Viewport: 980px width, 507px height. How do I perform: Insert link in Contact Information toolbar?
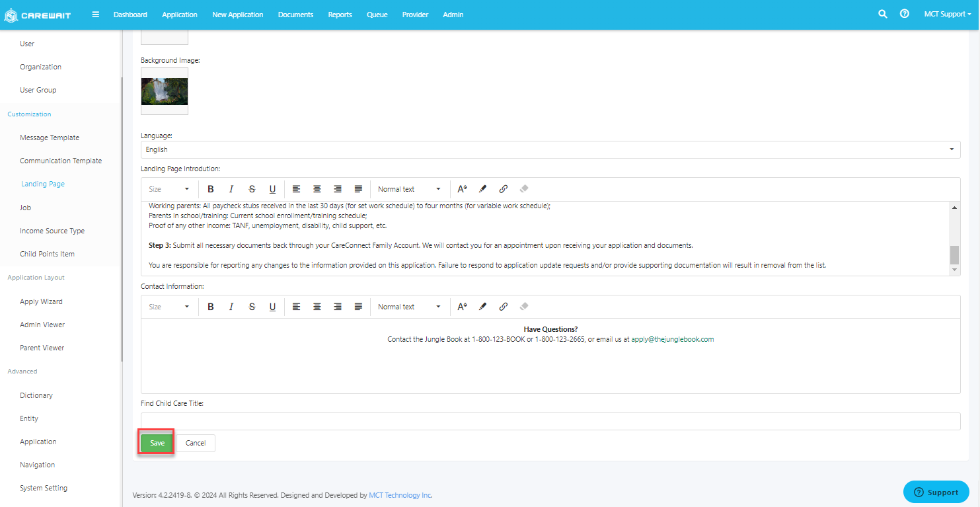[x=503, y=307]
